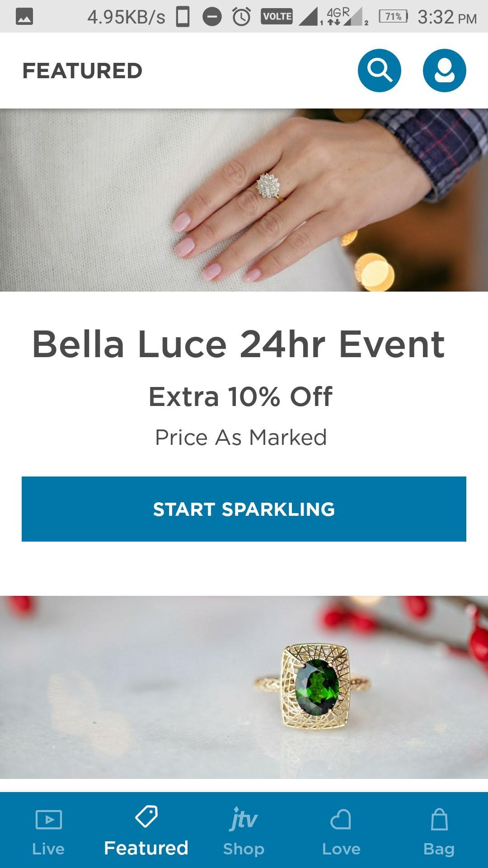Tap the alarm clock status icon

coord(242,17)
